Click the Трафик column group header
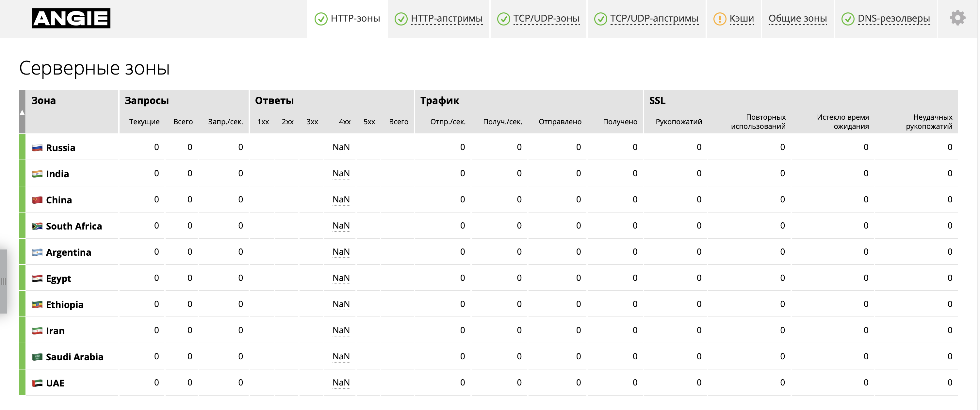This screenshot has width=980, height=410. [x=439, y=100]
